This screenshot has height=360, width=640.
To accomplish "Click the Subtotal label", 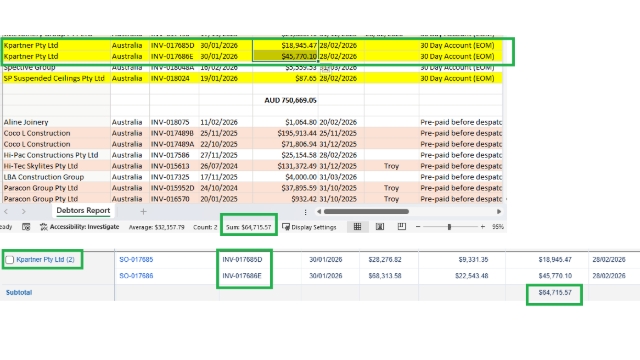I will [19, 293].
